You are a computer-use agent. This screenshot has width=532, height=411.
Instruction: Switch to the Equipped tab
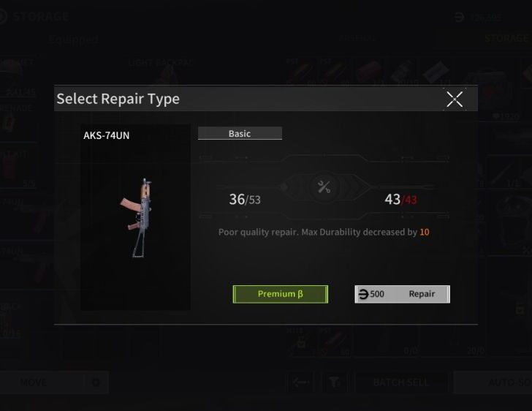[74, 40]
